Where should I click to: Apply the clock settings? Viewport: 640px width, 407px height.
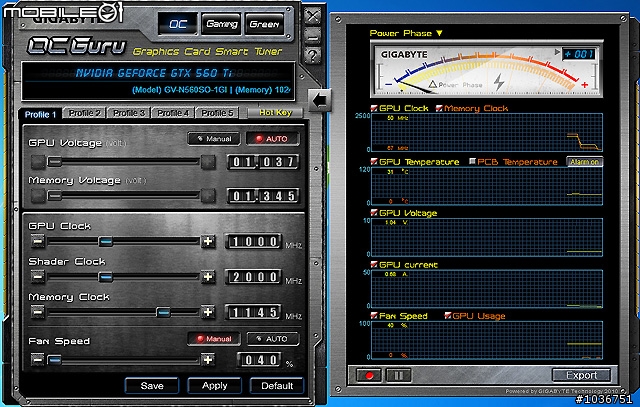(x=214, y=386)
